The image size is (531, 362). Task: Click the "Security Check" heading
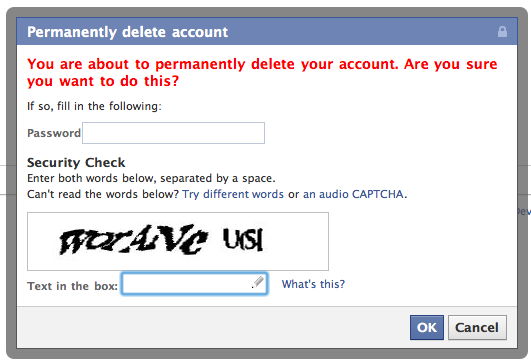point(76,163)
